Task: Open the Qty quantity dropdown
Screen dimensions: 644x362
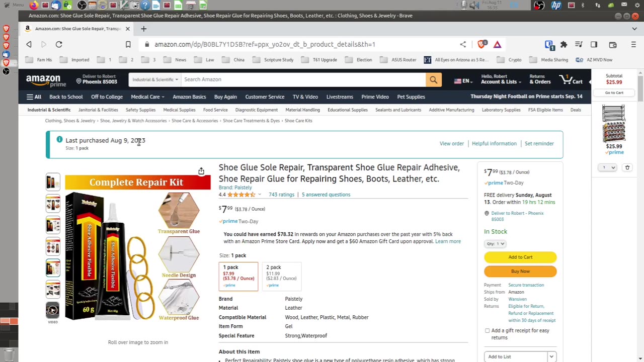Action: pyautogui.click(x=496, y=244)
